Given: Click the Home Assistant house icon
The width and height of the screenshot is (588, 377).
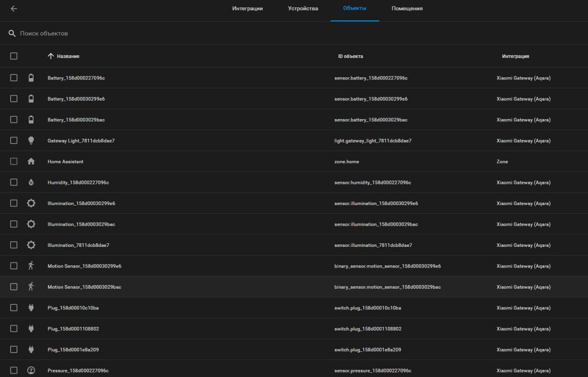Looking at the screenshot, I should (x=31, y=161).
